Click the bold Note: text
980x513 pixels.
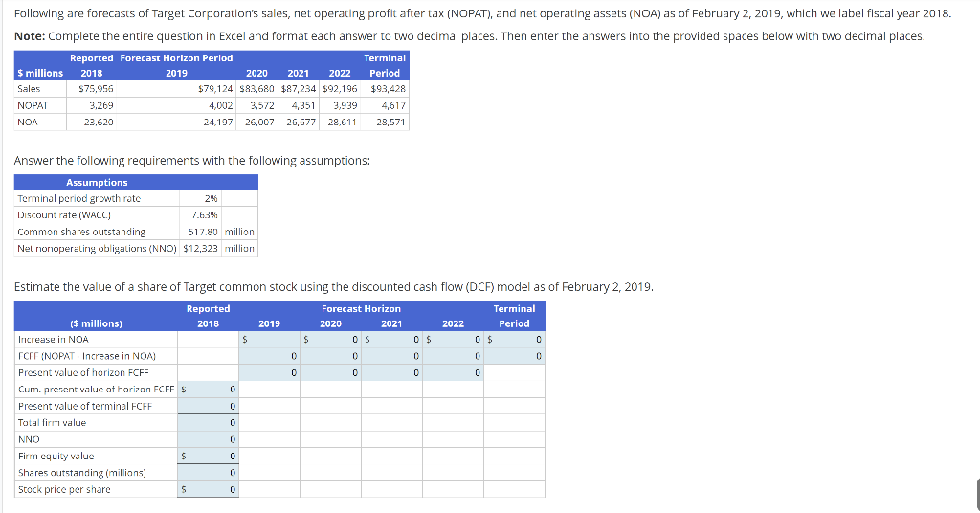coord(30,36)
